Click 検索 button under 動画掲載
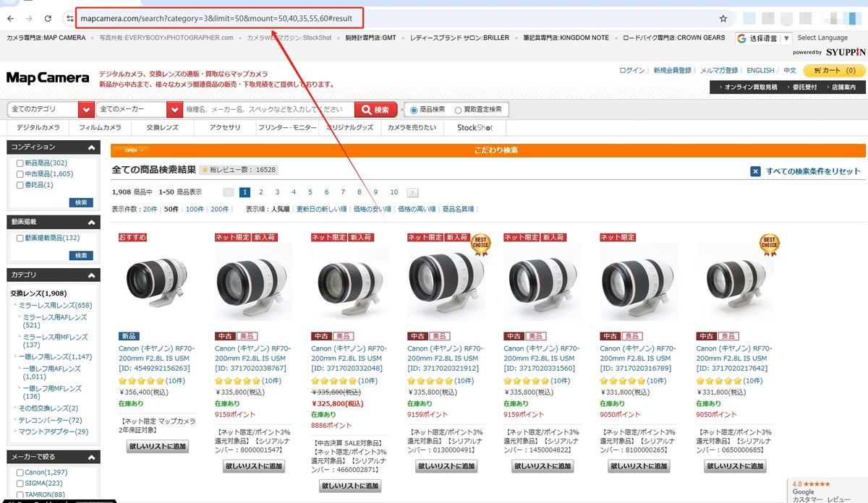Screen dimensions: 868x503 [x=81, y=255]
